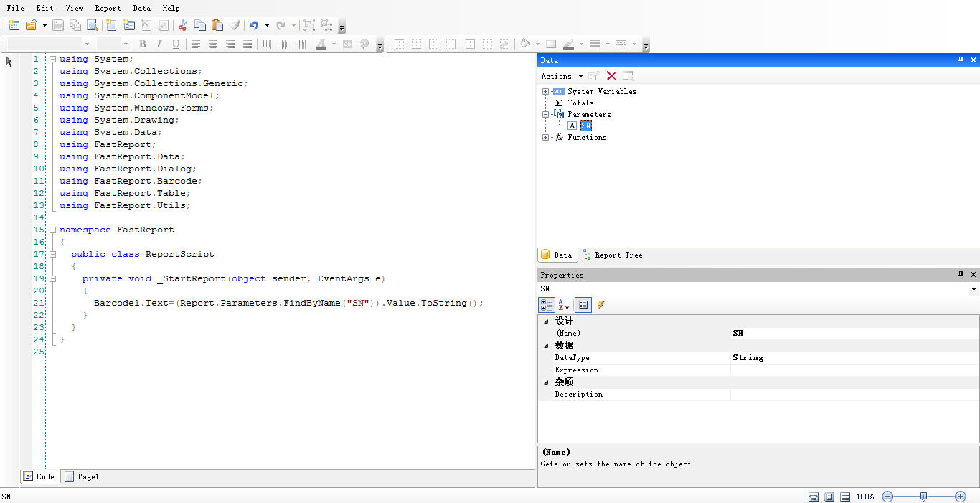The height and width of the screenshot is (503, 980).
Task: Open the Edit menu
Action: [44, 8]
